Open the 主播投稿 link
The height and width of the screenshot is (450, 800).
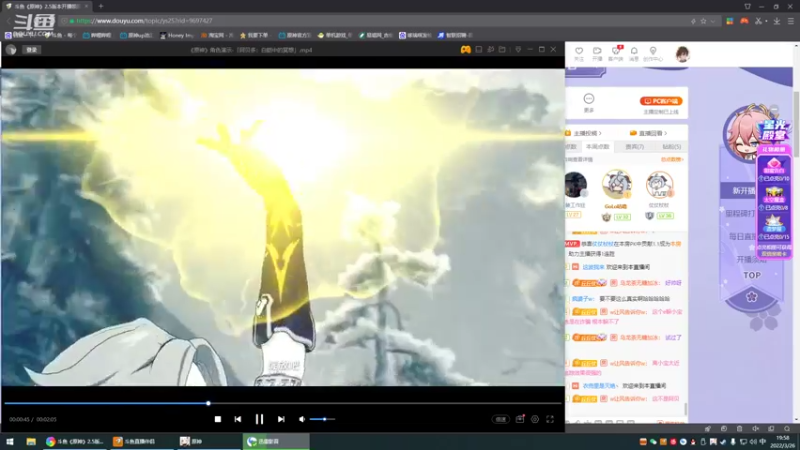click(x=587, y=133)
